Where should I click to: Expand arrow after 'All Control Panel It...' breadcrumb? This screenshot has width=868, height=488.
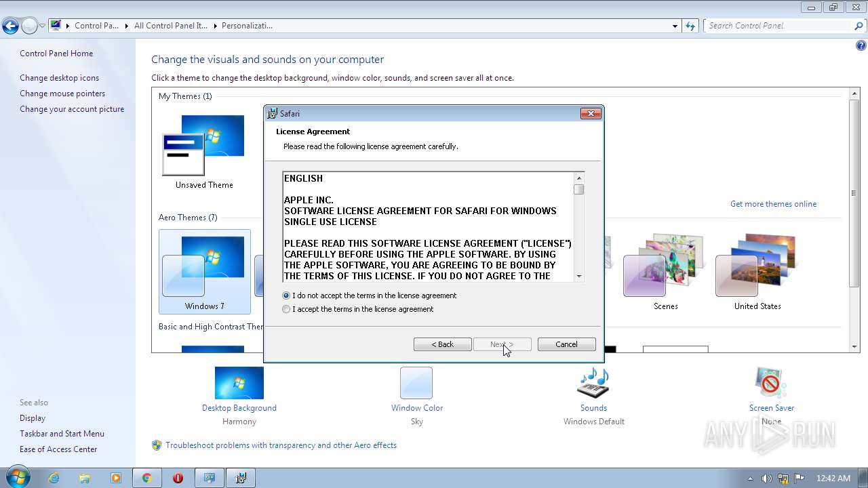point(216,26)
